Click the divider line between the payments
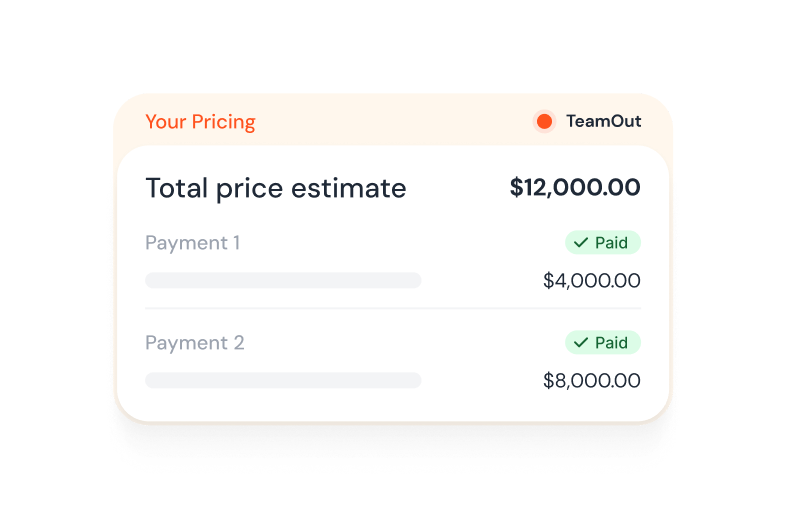 pos(392,309)
